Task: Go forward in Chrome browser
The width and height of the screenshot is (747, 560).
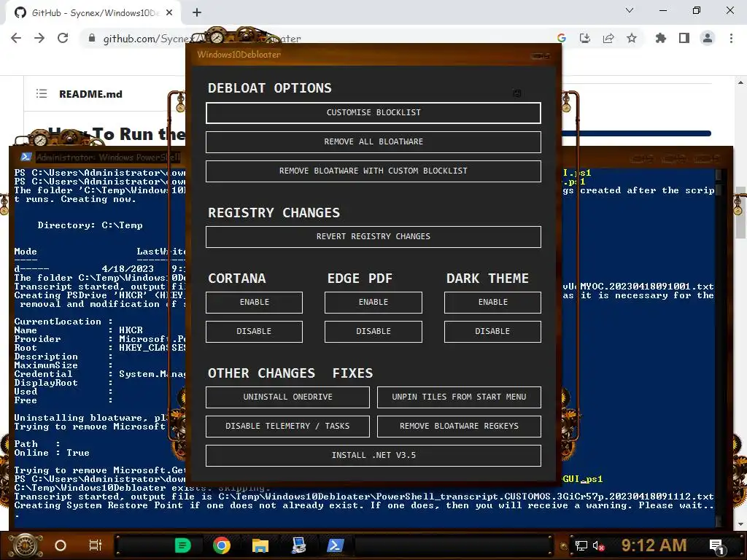Action: (x=39, y=38)
